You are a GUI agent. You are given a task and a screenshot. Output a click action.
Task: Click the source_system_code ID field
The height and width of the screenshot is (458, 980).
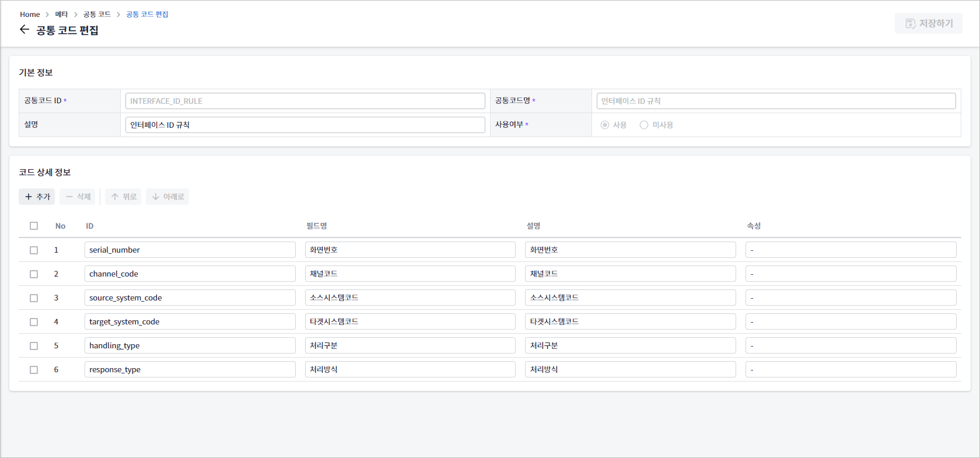point(190,298)
